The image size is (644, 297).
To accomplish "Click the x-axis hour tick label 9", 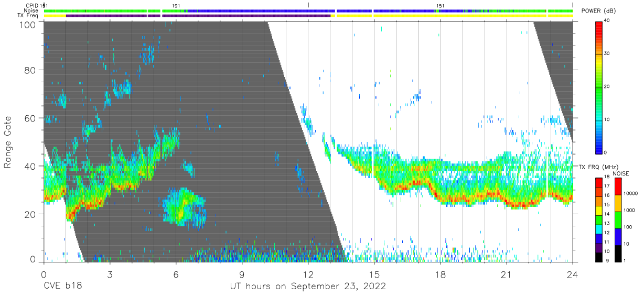I will point(242,274).
